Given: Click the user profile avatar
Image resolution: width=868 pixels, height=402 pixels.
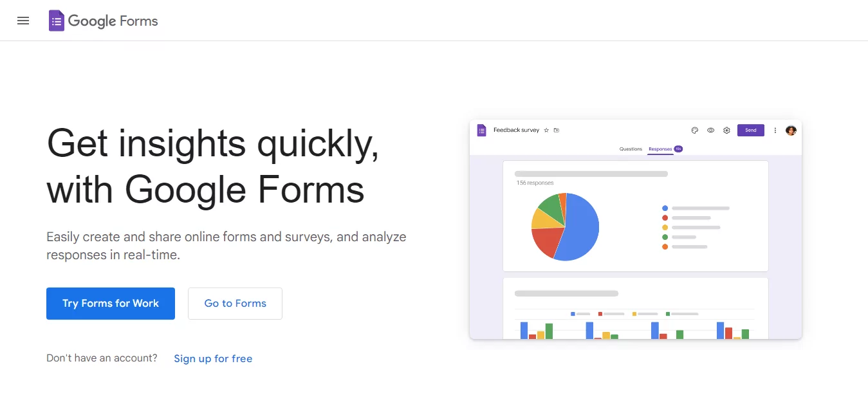Looking at the screenshot, I should 791,131.
